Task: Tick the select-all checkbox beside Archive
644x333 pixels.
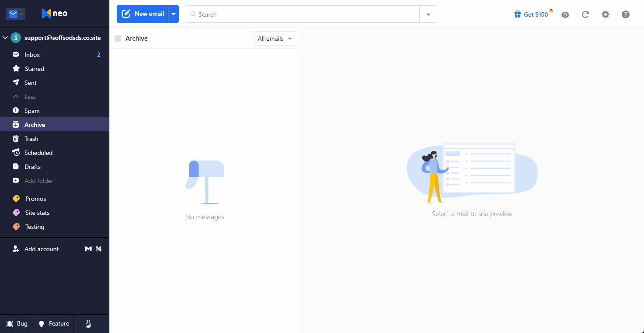Action: [x=118, y=39]
